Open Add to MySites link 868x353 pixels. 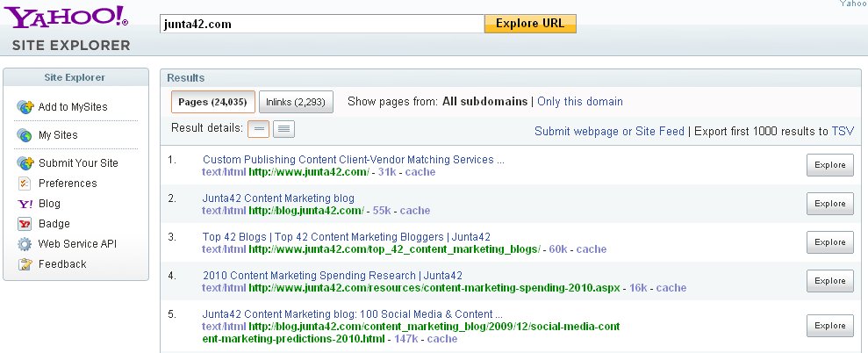coord(73,107)
